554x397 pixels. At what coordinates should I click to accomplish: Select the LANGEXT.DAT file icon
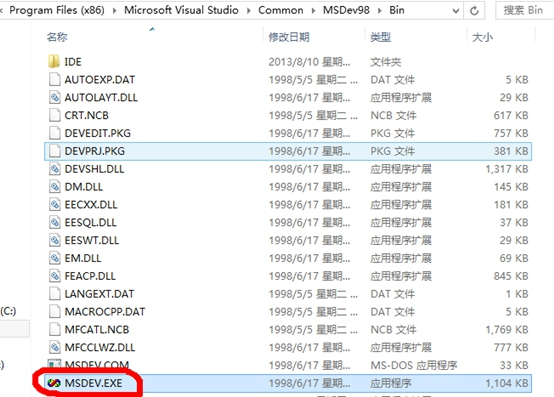pyautogui.click(x=54, y=294)
